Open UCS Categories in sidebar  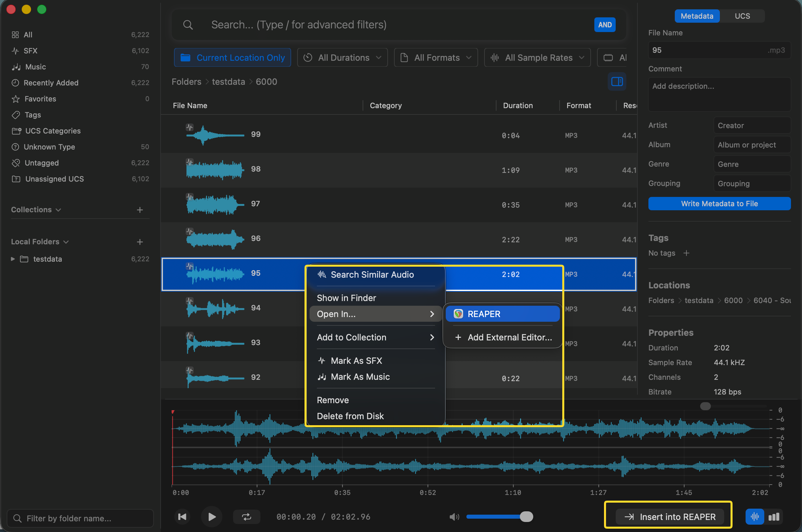[x=80, y=130]
